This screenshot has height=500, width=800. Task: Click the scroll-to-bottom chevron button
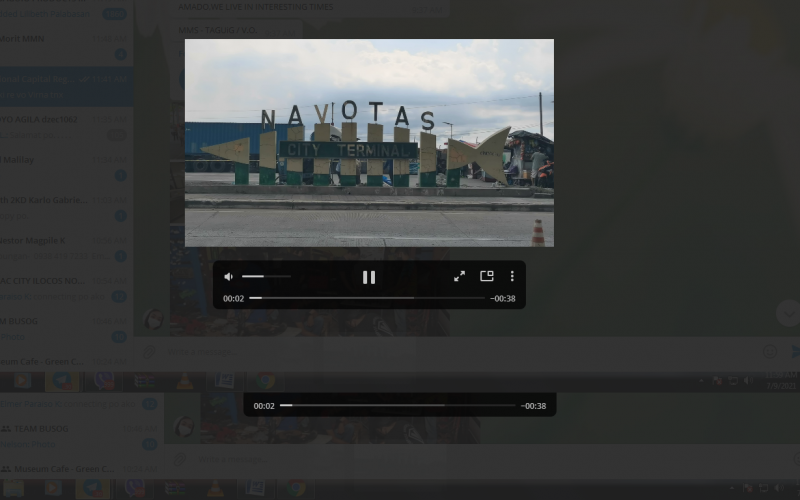pos(787,313)
